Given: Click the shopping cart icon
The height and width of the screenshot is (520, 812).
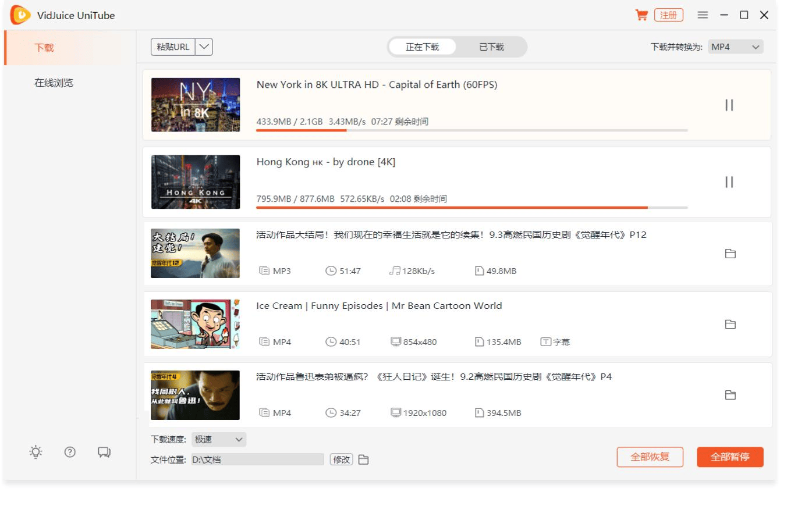Looking at the screenshot, I should [x=641, y=15].
